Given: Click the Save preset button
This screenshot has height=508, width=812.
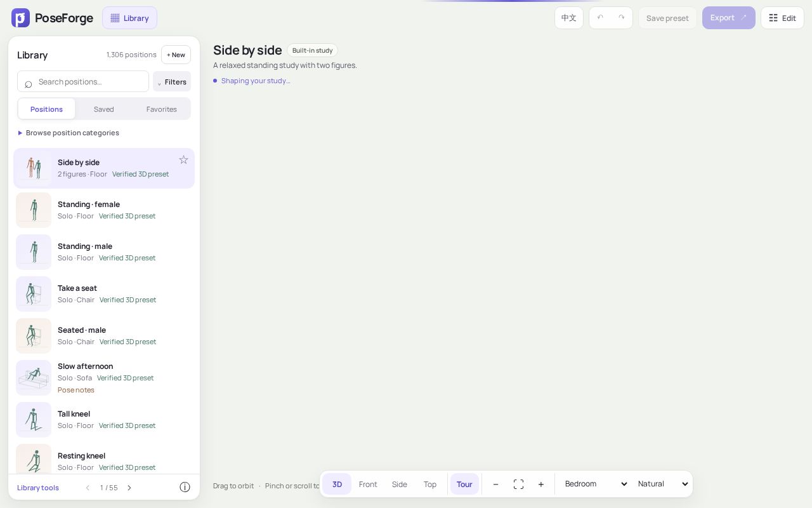Looking at the screenshot, I should [667, 18].
